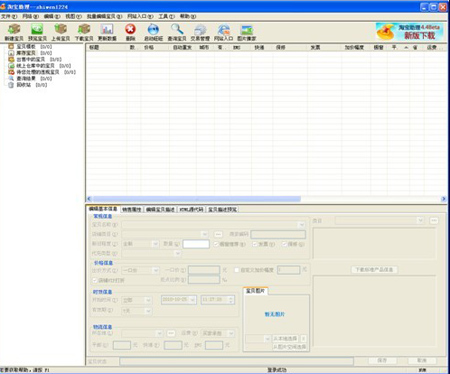Switch to the 销售属性 tab
The image size is (450, 374).
pos(132,209)
